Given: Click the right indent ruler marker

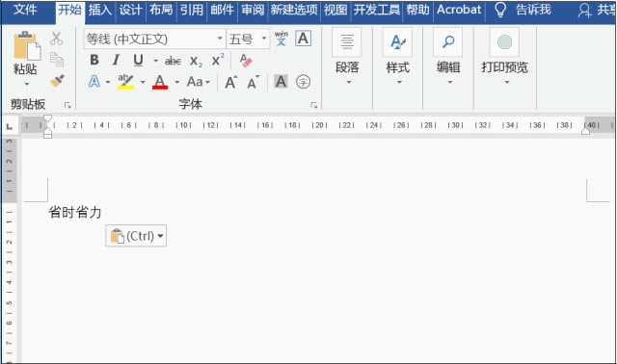Looking at the screenshot, I should 585,131.
